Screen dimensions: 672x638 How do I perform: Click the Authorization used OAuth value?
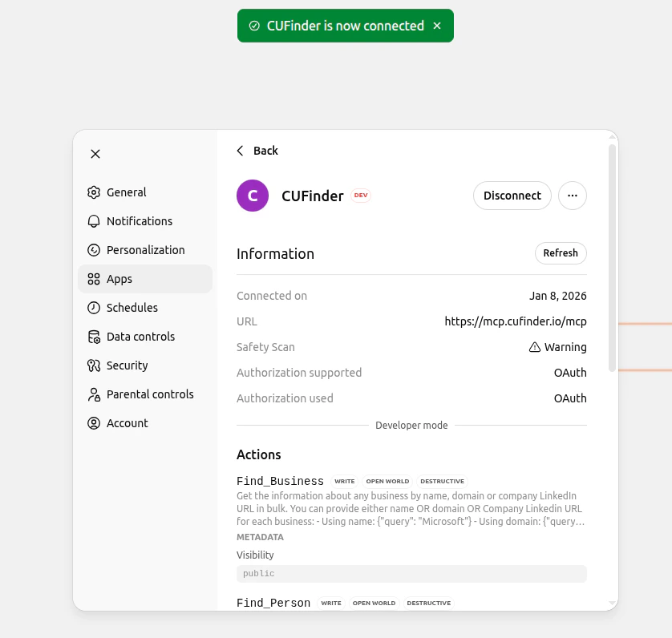click(x=570, y=398)
